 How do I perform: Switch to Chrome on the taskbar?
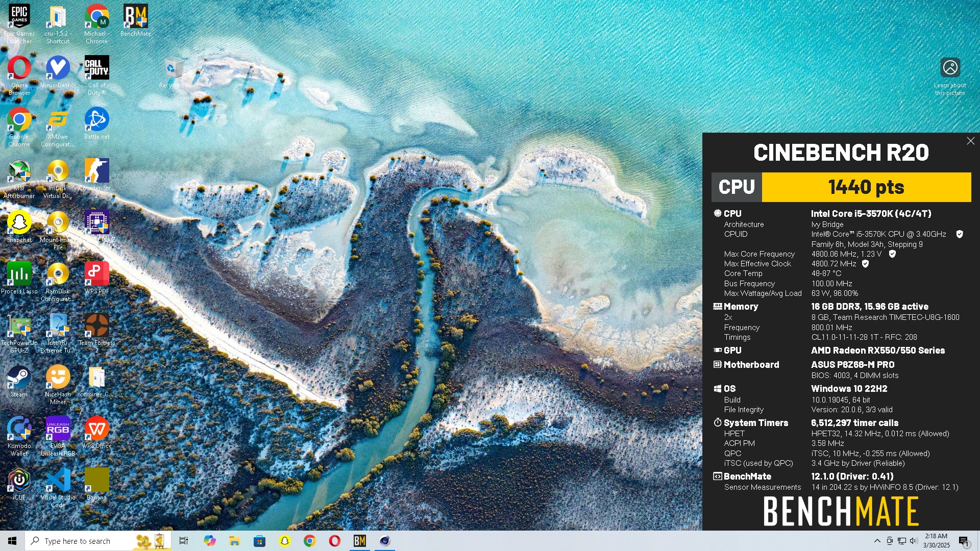pos(309,541)
